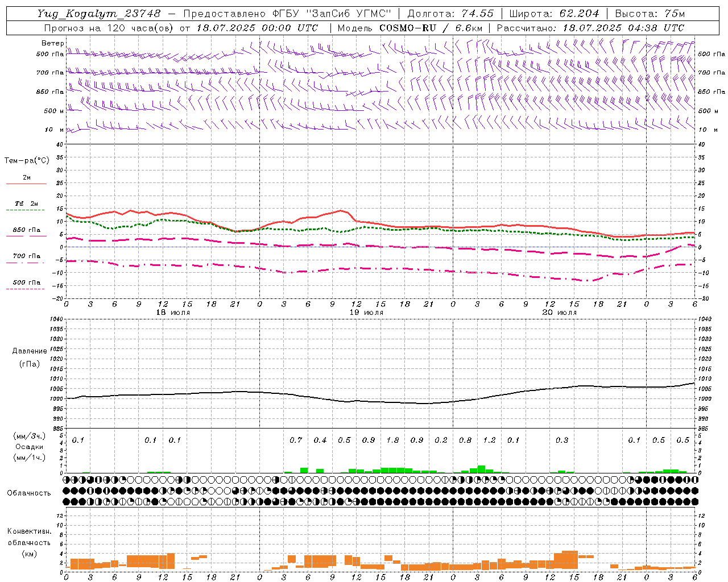
Task: Click the 20 июля date label
Action: pos(559,313)
